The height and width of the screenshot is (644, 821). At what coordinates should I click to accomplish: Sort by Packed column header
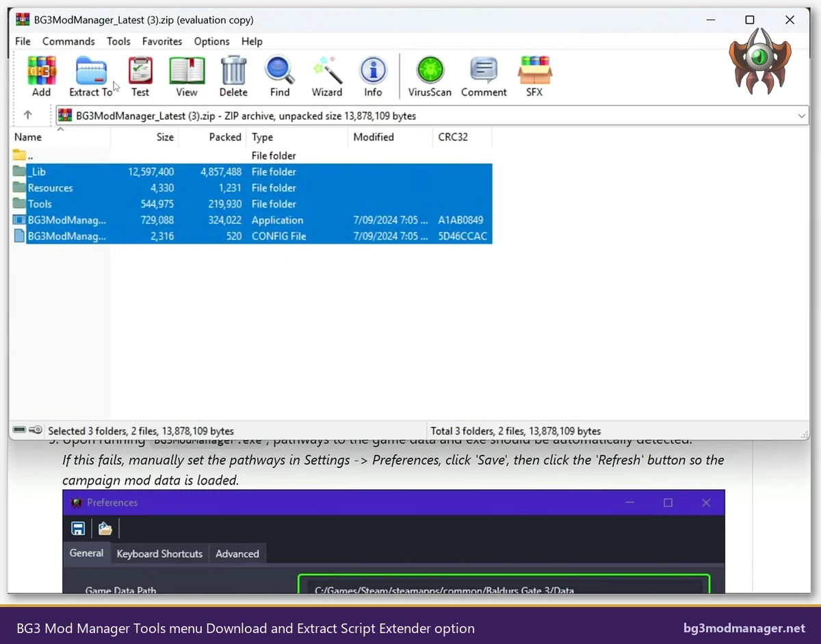point(212,137)
